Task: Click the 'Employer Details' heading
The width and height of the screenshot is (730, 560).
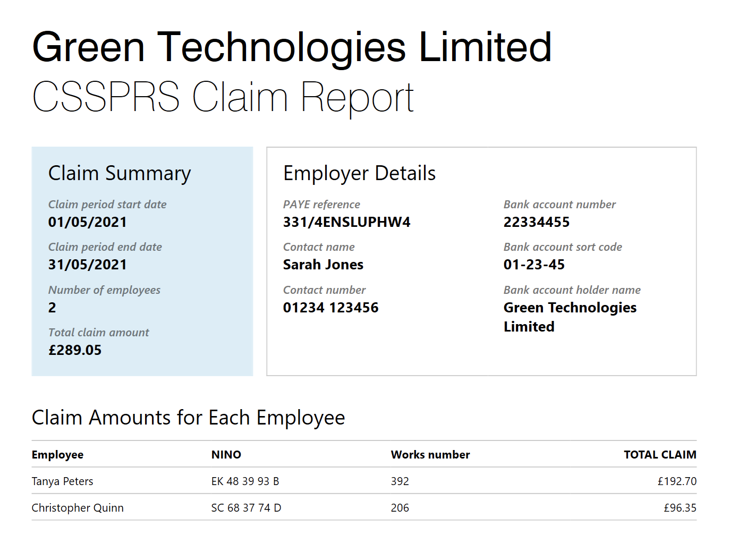Action: tap(360, 174)
